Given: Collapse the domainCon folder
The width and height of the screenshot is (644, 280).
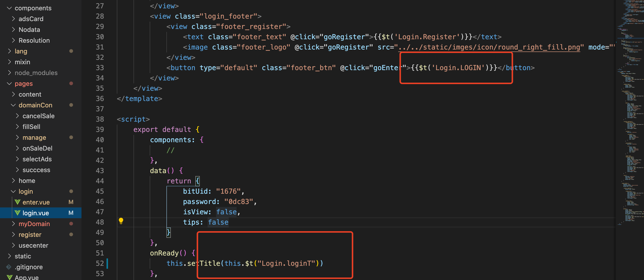Looking at the screenshot, I should pyautogui.click(x=13, y=105).
